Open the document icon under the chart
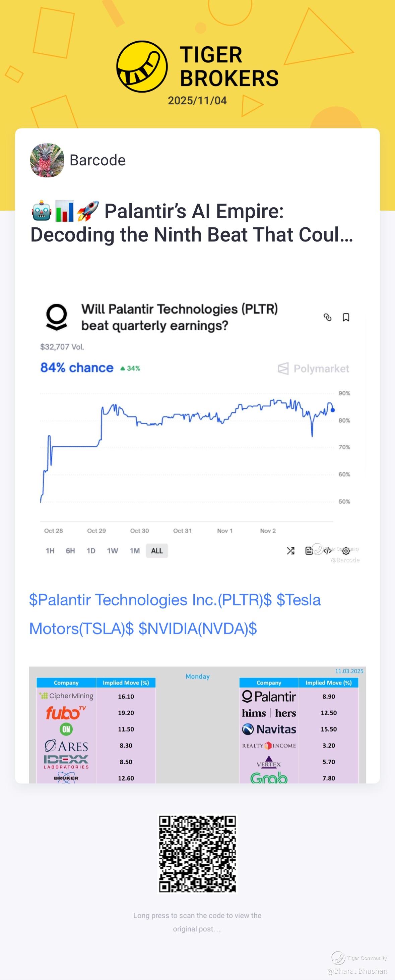The height and width of the screenshot is (980, 395). pos(309,550)
